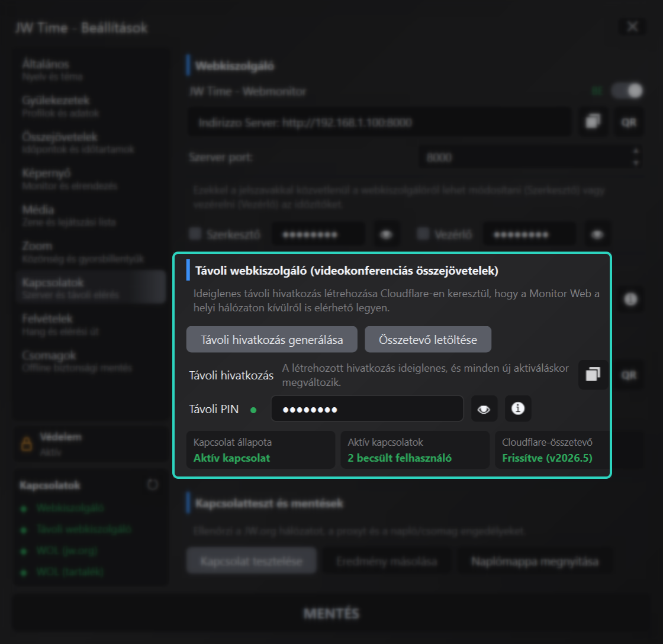Open the Zoom settings section
663x644 pixels.
91,252
